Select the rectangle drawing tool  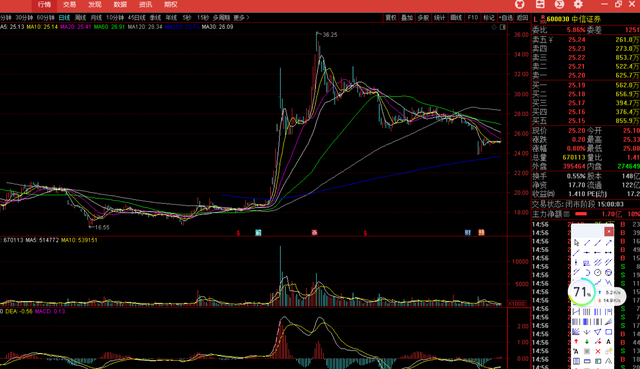(609, 332)
